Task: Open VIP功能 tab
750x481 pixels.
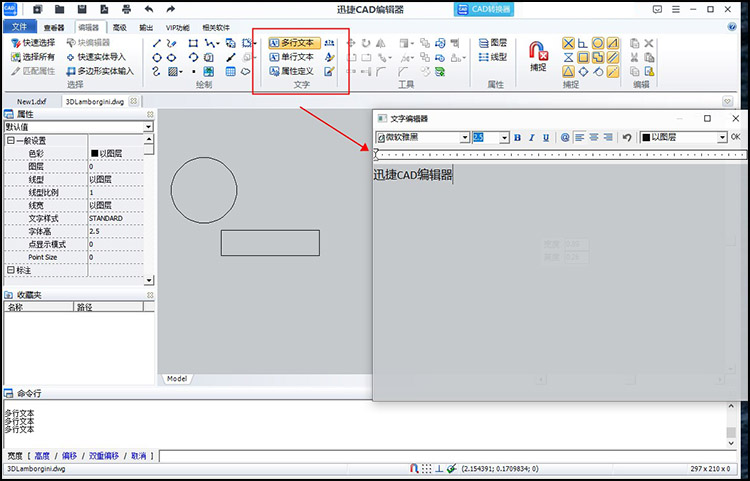Action: coord(177,28)
